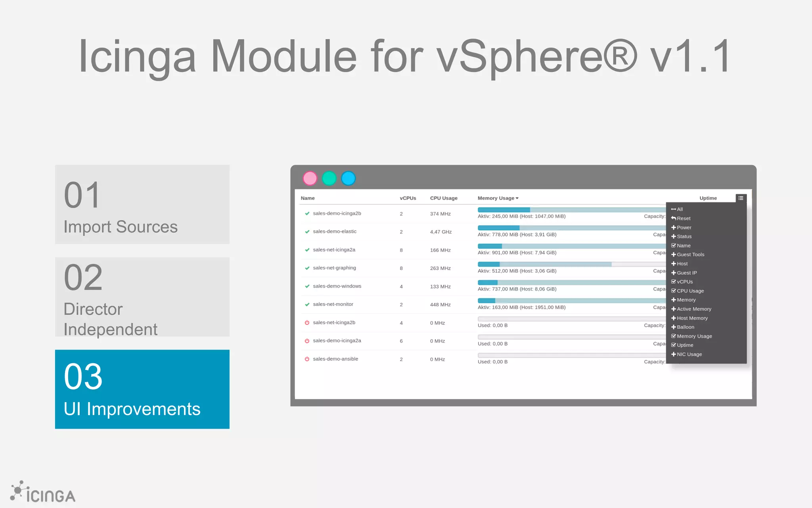Click red power-off icon for sales-net-icinga2b
Viewport: 812px width, 508px height.
point(307,323)
